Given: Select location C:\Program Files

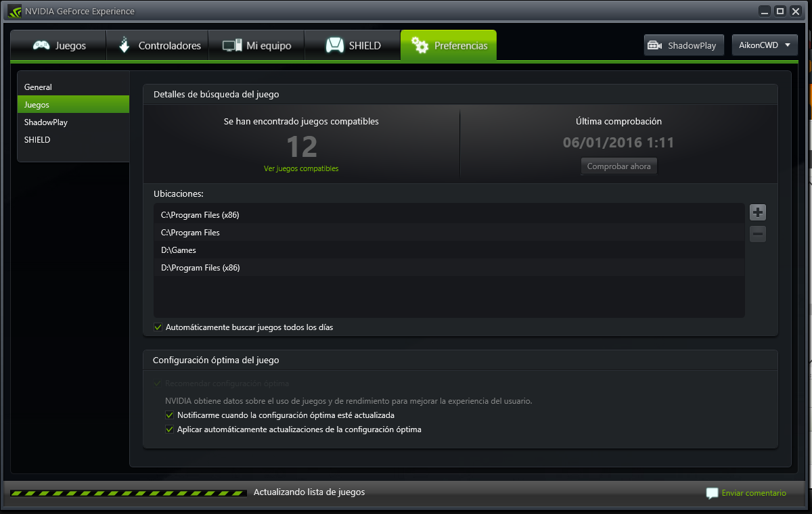Looking at the screenshot, I should pyautogui.click(x=449, y=233).
